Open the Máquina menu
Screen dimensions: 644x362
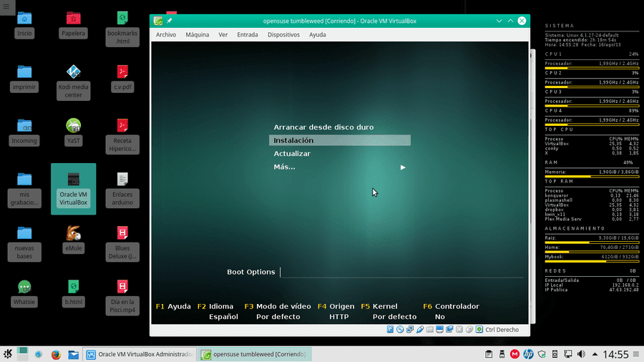[197, 34]
